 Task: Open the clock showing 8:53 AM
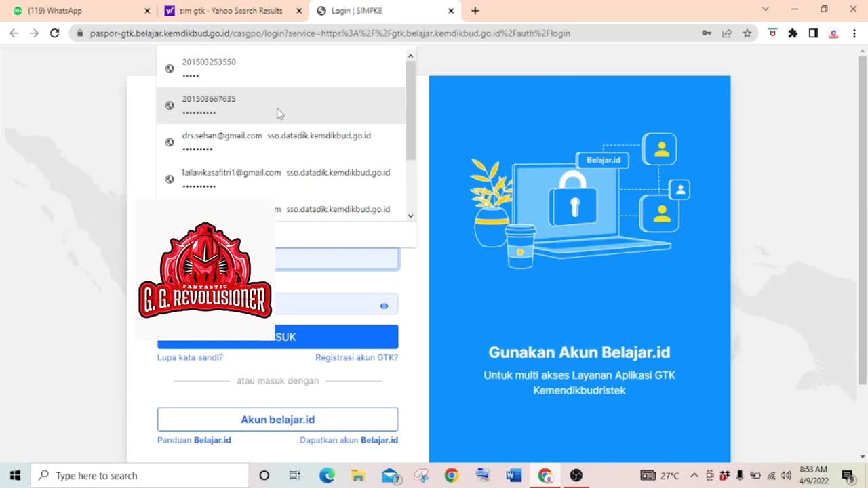[814, 475]
